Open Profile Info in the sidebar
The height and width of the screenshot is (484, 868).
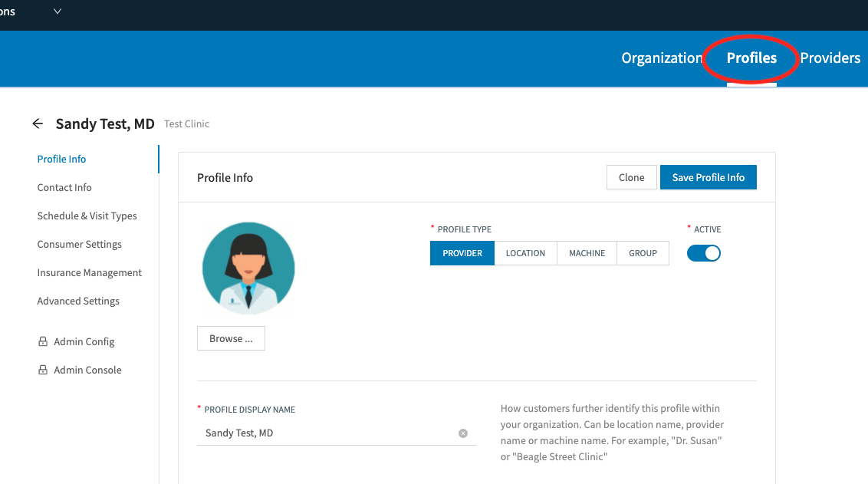pyautogui.click(x=61, y=159)
